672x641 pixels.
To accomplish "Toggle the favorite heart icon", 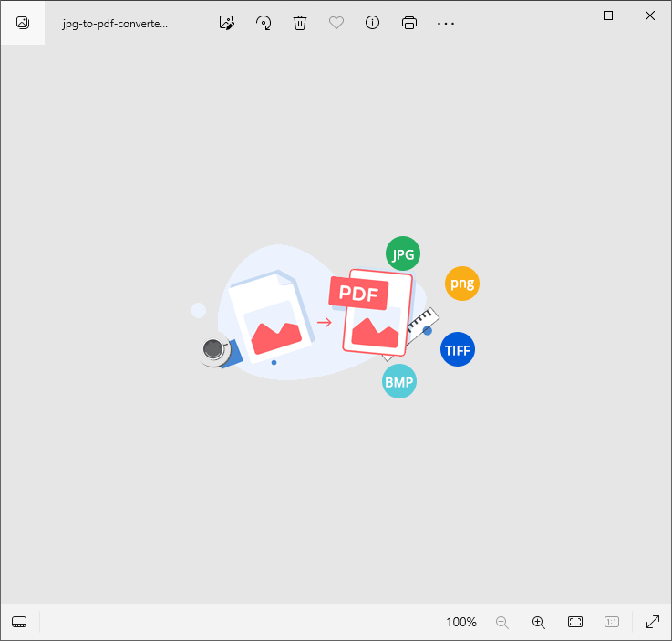I will pyautogui.click(x=336, y=23).
